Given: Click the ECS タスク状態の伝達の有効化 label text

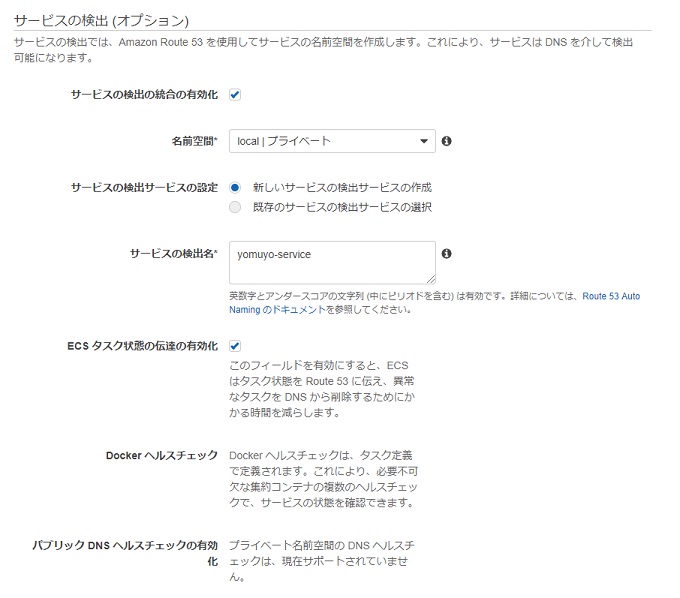Looking at the screenshot, I should (x=142, y=346).
